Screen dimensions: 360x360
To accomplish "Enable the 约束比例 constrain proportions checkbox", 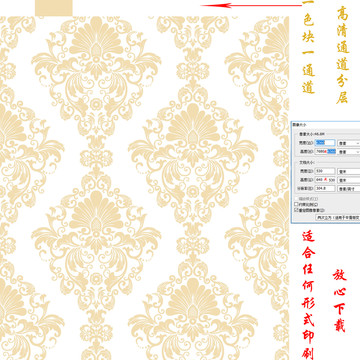I will coord(296,204).
